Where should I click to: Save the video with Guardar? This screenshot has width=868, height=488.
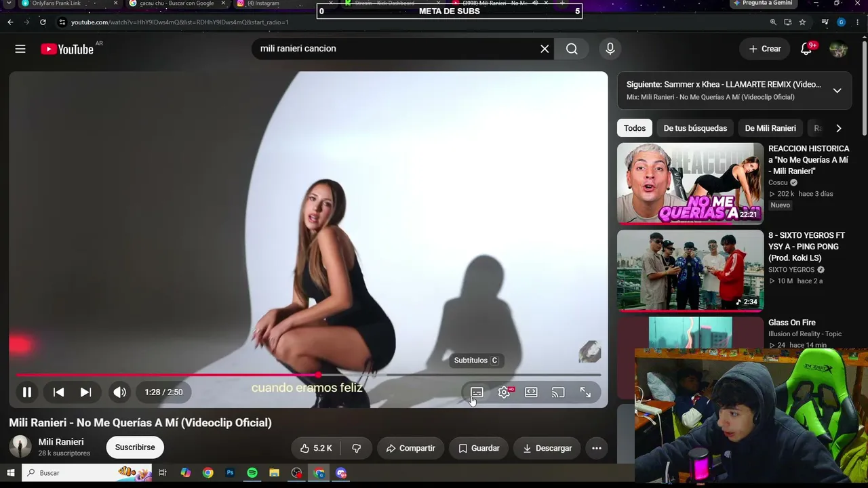479,448
